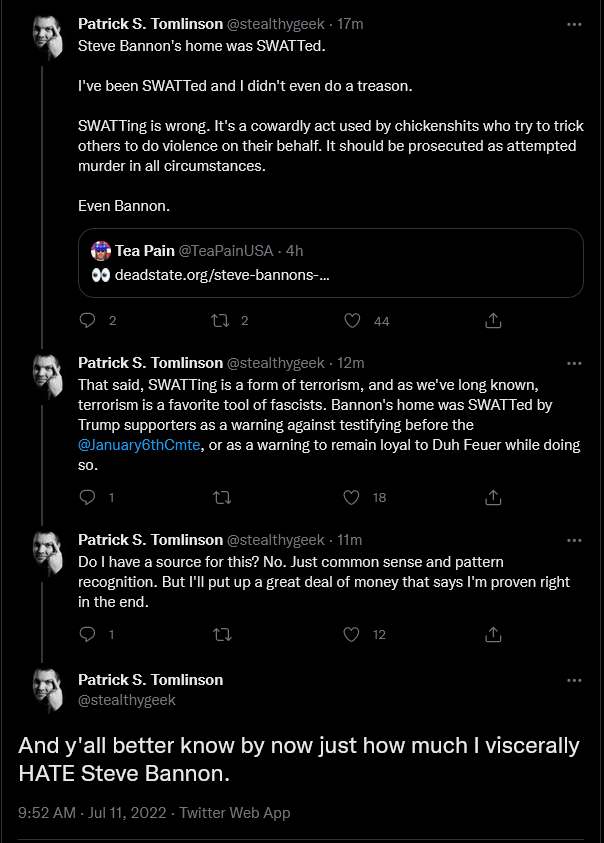Like the tweet with 18 likes
604x843 pixels.
[x=351, y=497]
